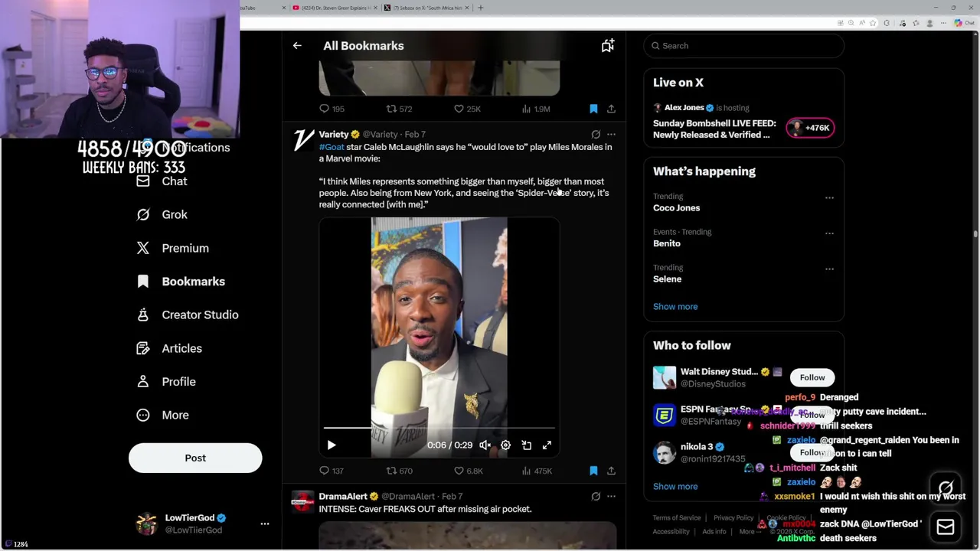Open Selene trending topic

(x=667, y=279)
